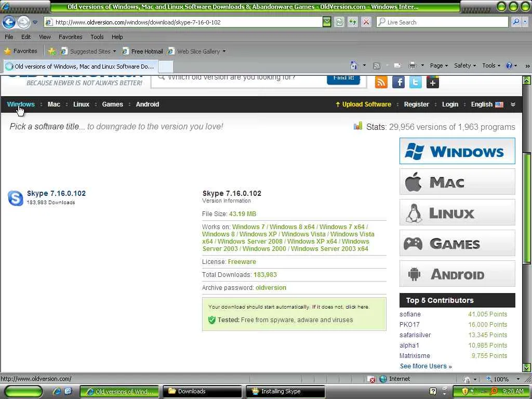The height and width of the screenshot is (399, 532).
Task: Click the Twitter icon on website
Action: click(x=415, y=82)
